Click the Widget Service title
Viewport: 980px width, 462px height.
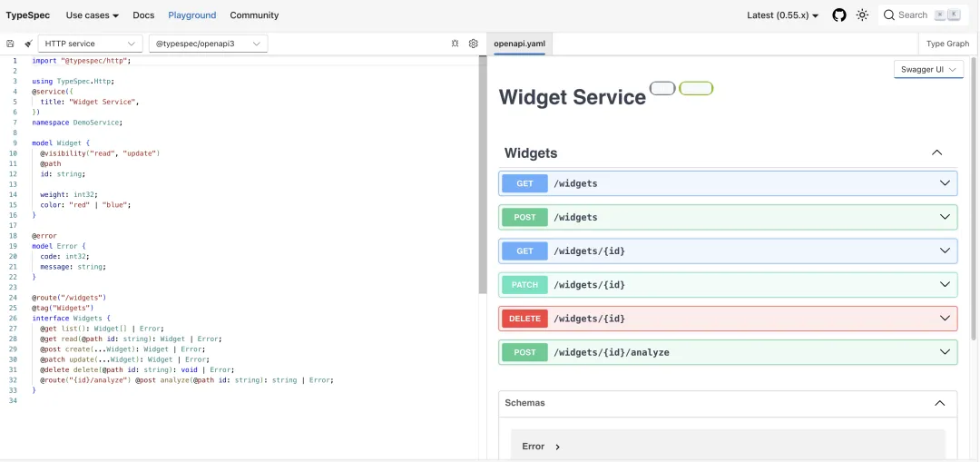573,97
